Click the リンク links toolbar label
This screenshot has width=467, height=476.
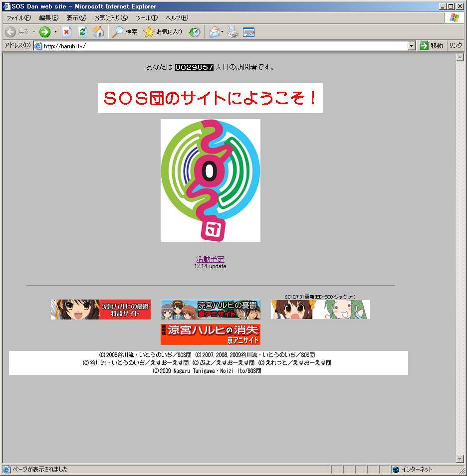(x=456, y=46)
